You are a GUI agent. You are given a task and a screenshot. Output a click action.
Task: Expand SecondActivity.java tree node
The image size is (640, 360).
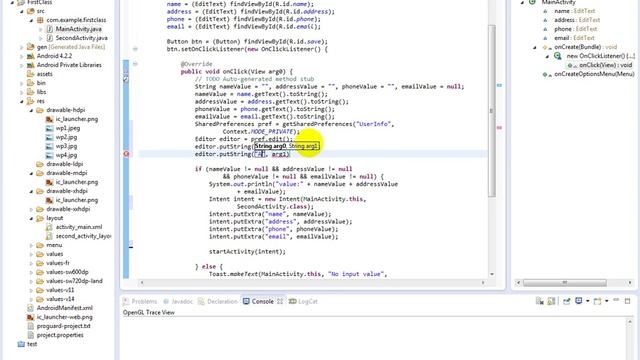tap(40, 38)
